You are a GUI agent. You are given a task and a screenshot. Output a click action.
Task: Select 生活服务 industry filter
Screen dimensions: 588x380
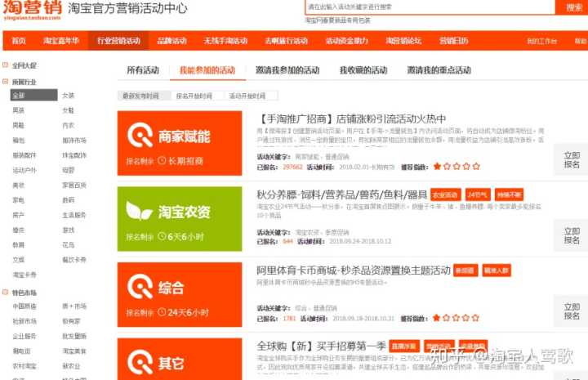tap(74, 215)
